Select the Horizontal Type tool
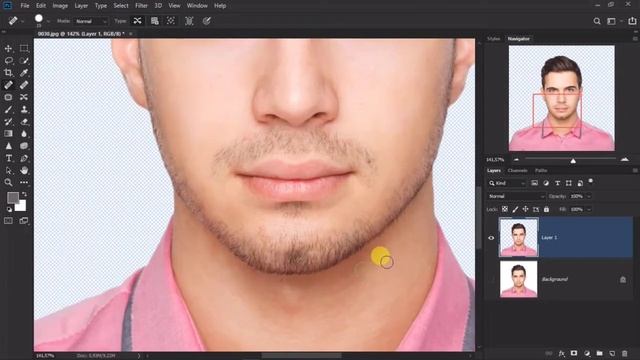 pos(8,158)
